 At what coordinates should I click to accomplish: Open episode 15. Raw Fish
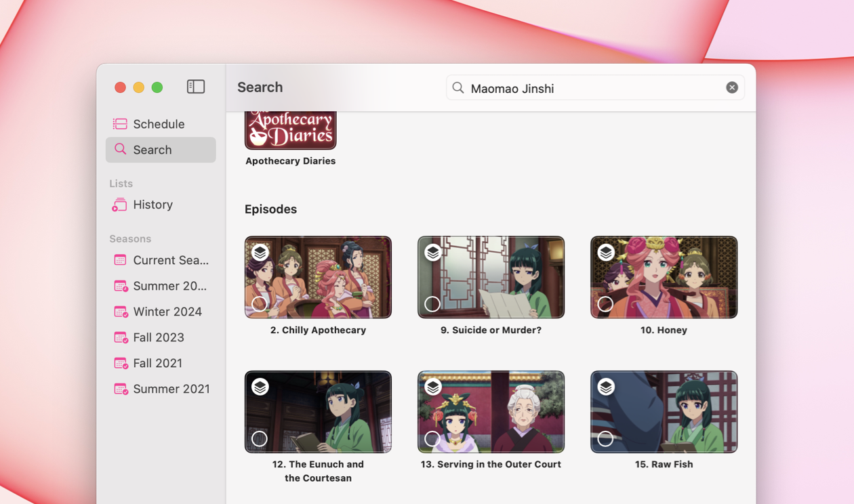[663, 411]
